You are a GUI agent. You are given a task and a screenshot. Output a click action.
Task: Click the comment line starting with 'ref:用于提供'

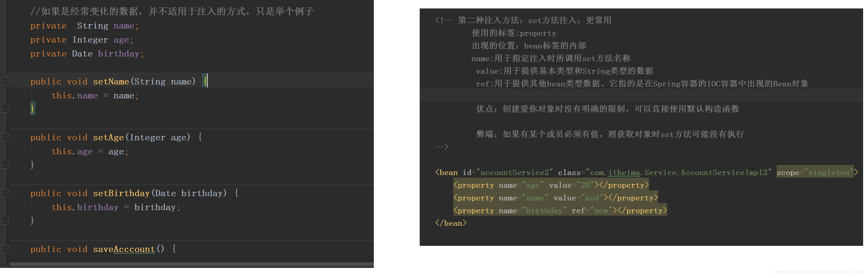[x=642, y=83]
